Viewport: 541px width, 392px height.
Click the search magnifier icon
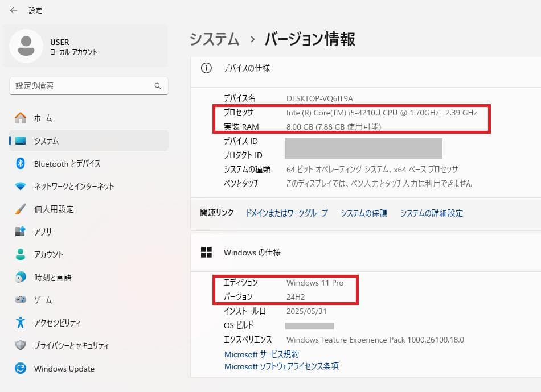158,86
